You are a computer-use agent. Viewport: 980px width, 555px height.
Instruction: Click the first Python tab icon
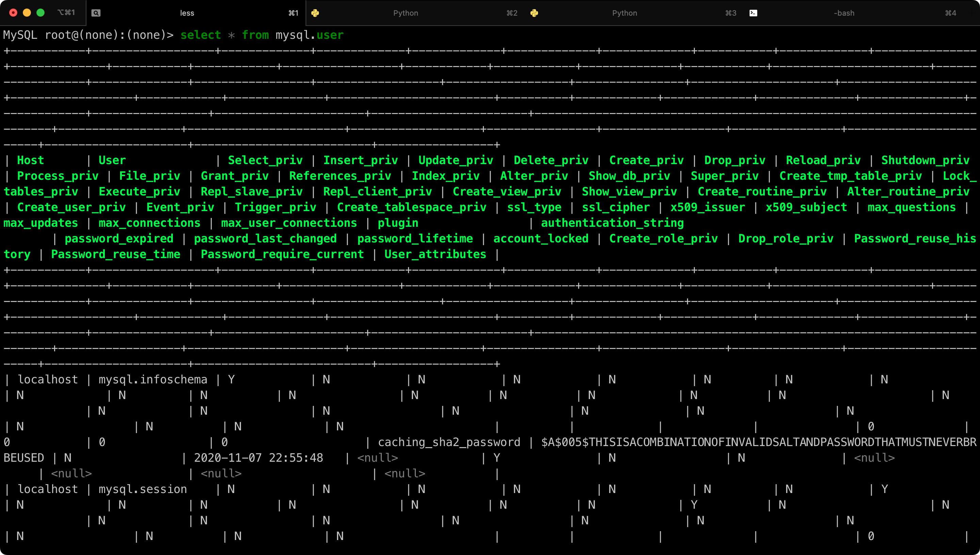click(x=315, y=13)
